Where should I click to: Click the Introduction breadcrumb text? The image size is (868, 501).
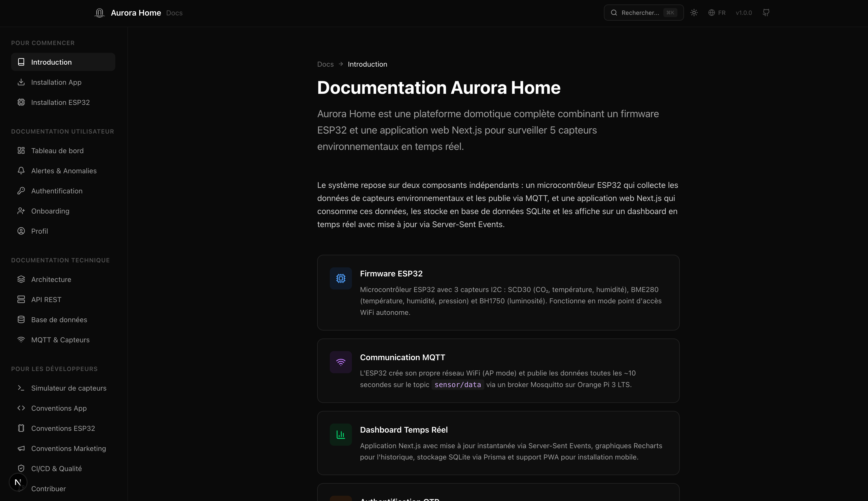click(x=367, y=64)
